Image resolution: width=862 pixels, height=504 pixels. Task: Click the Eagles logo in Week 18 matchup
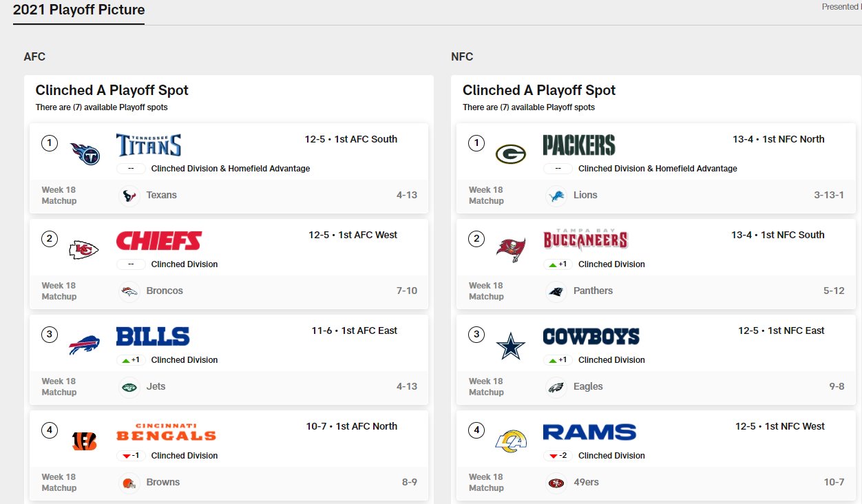556,387
